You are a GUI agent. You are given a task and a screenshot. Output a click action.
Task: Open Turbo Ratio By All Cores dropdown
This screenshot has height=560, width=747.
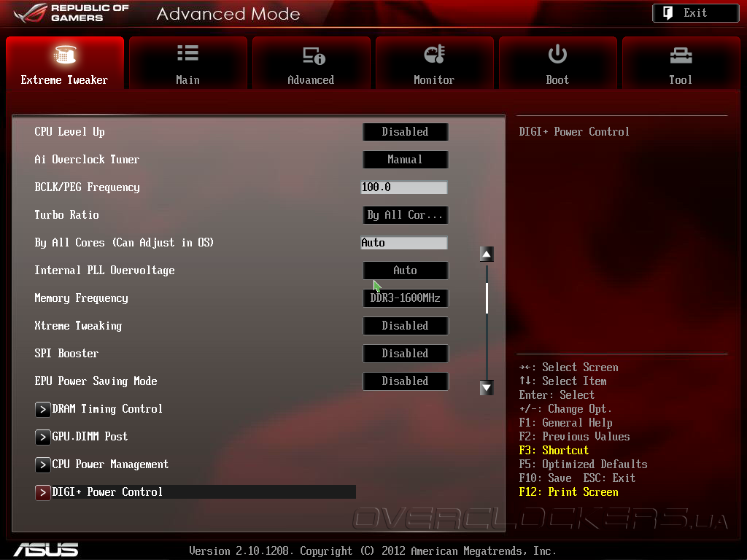(405, 215)
